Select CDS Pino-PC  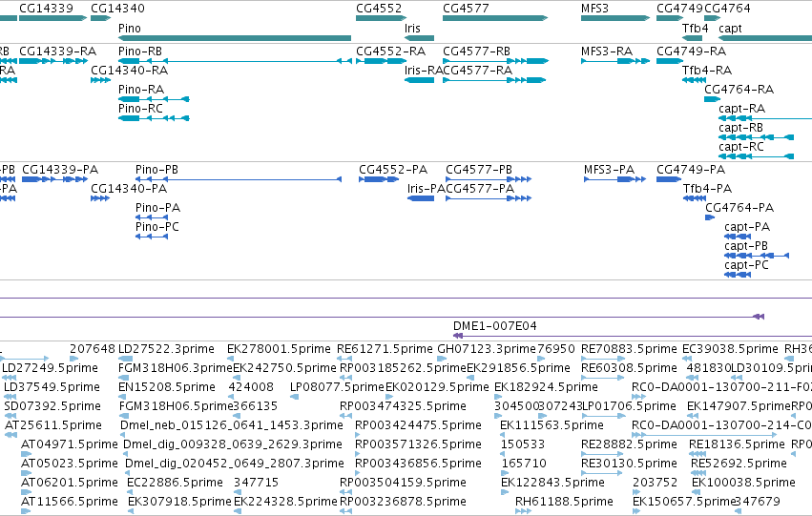click(x=152, y=237)
